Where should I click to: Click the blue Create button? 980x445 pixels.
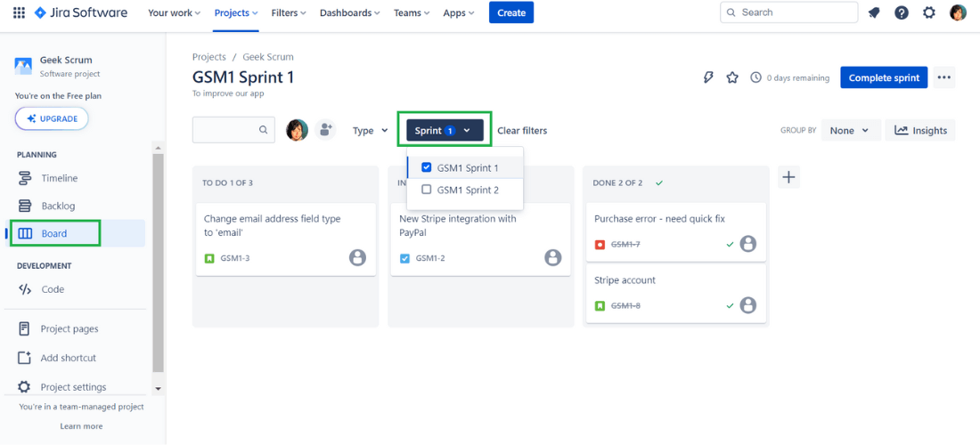tap(511, 12)
